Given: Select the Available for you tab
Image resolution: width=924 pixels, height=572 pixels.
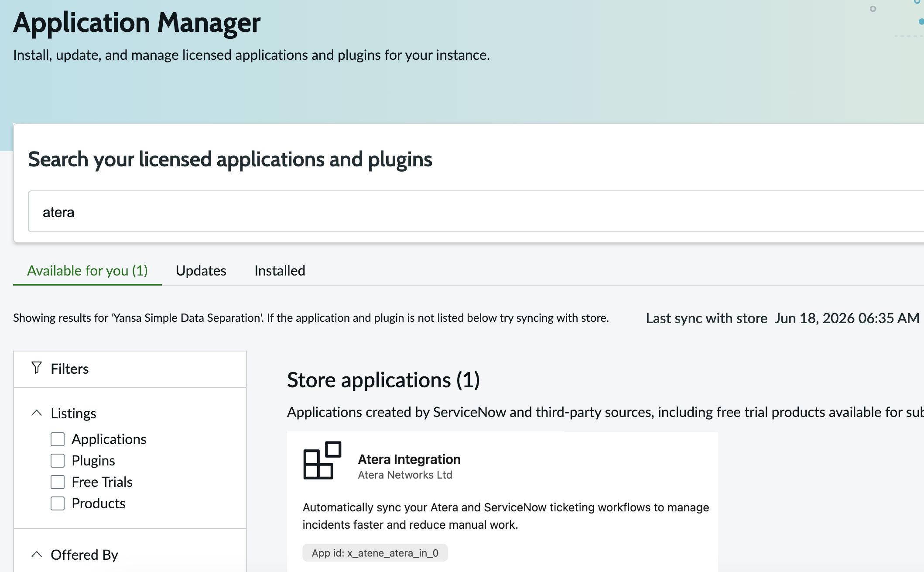Looking at the screenshot, I should pyautogui.click(x=87, y=271).
